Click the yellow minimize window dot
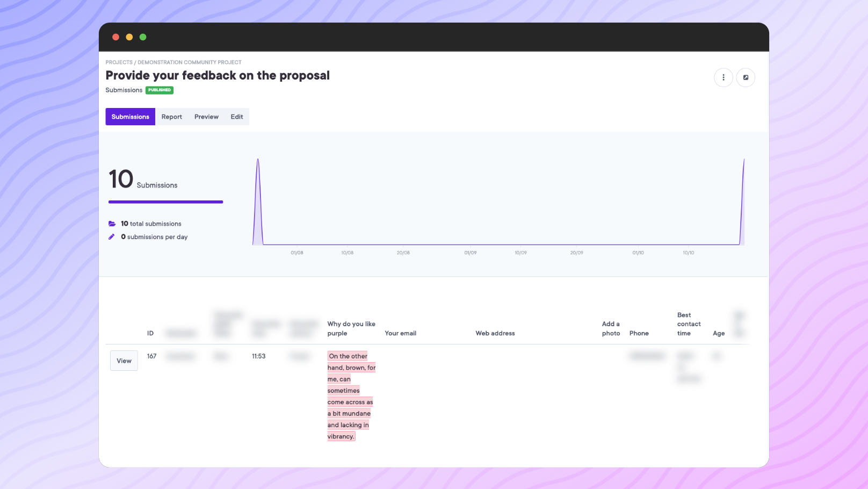868x489 pixels. click(129, 37)
